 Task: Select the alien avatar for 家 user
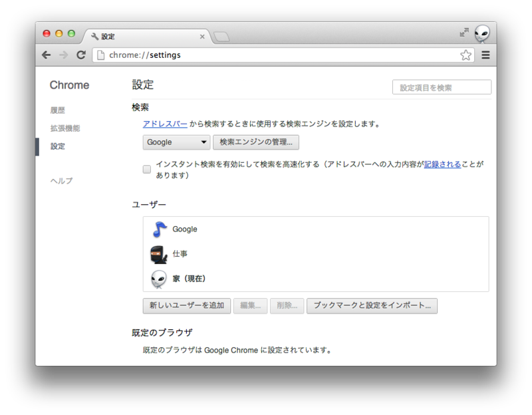(x=158, y=279)
